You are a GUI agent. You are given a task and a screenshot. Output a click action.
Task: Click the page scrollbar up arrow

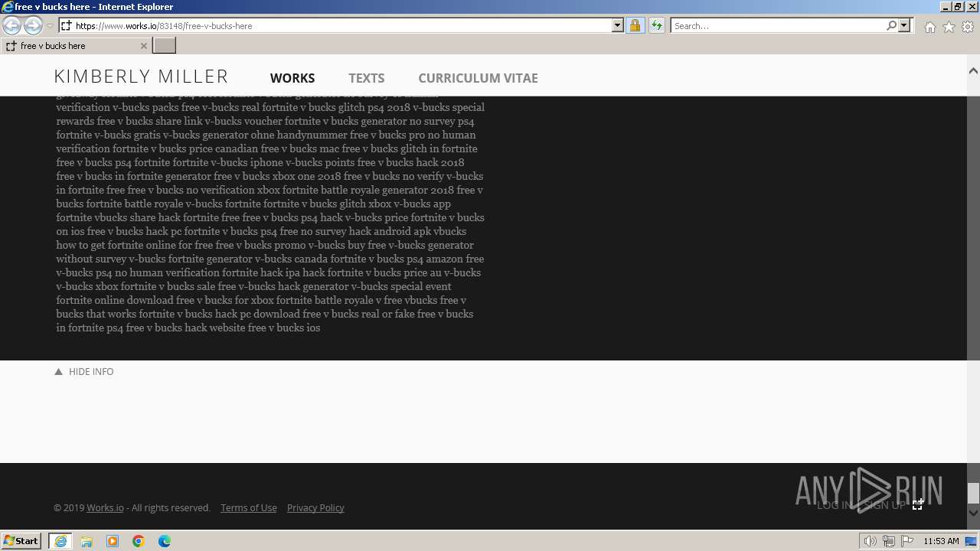(973, 70)
